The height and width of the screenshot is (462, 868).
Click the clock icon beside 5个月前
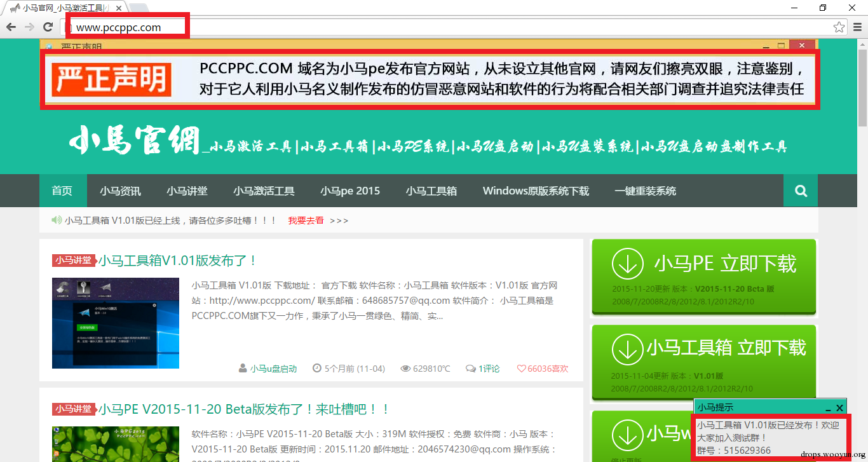317,369
